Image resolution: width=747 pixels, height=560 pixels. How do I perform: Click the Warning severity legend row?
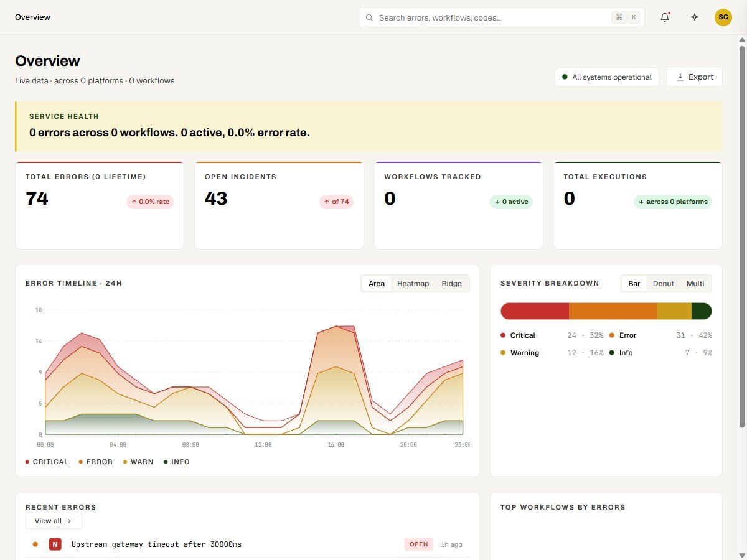pos(552,353)
